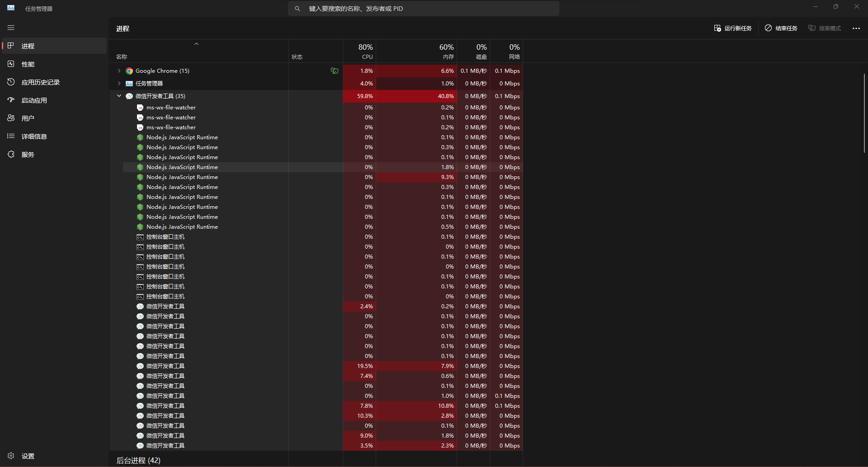The height and width of the screenshot is (467, 868).
Task: Open the three-dot more options menu
Action: pos(856,28)
